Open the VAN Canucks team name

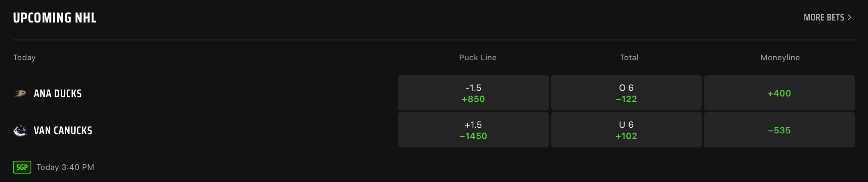[x=63, y=131]
